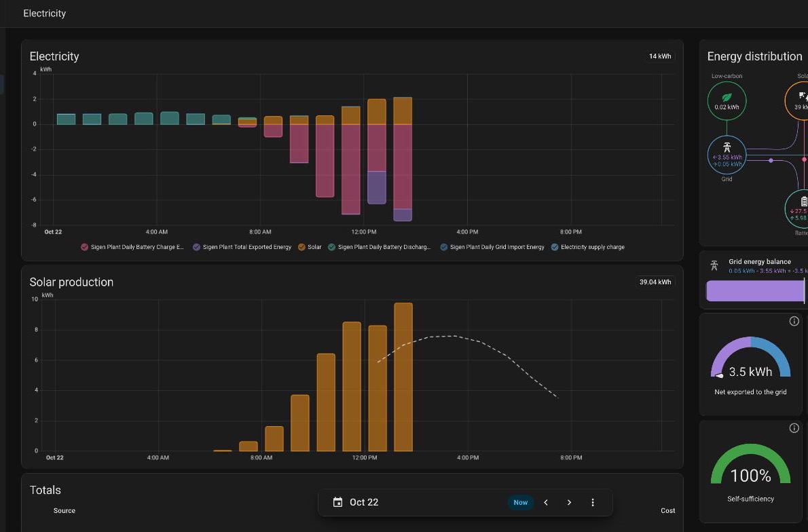Go to previous day with left chevron
Image resolution: width=808 pixels, height=532 pixels.
(546, 503)
